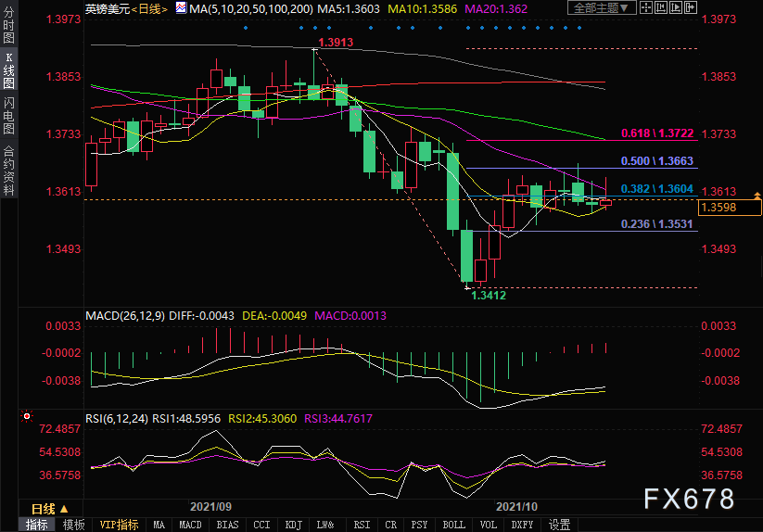Viewport: 763px width, 532px height.
Task: Switch to 分时图 time-sharing view
Action: pos(8,24)
